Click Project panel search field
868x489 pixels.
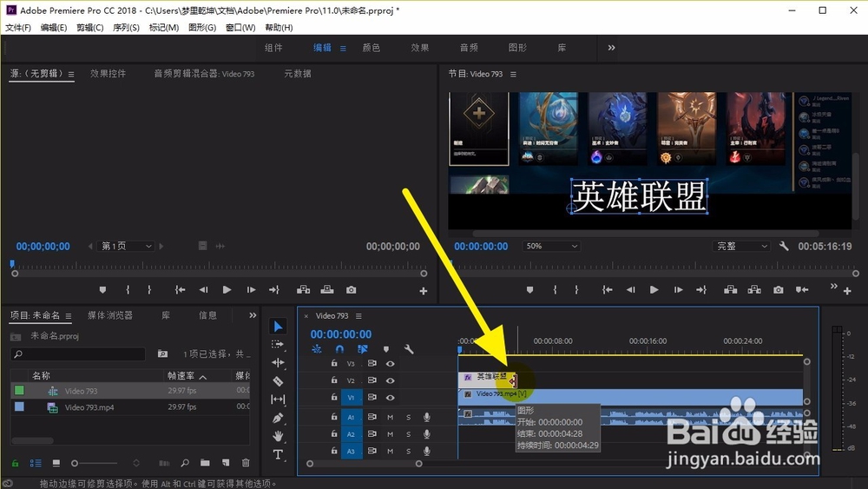tap(78, 354)
